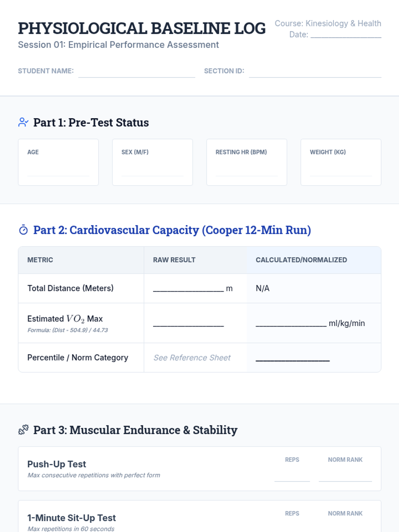Click the Student Name input line
The height and width of the screenshot is (532, 399).
(137, 72)
